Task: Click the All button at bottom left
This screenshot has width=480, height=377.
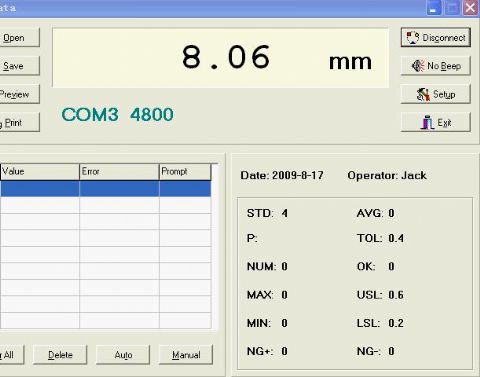Action: click(x=12, y=355)
